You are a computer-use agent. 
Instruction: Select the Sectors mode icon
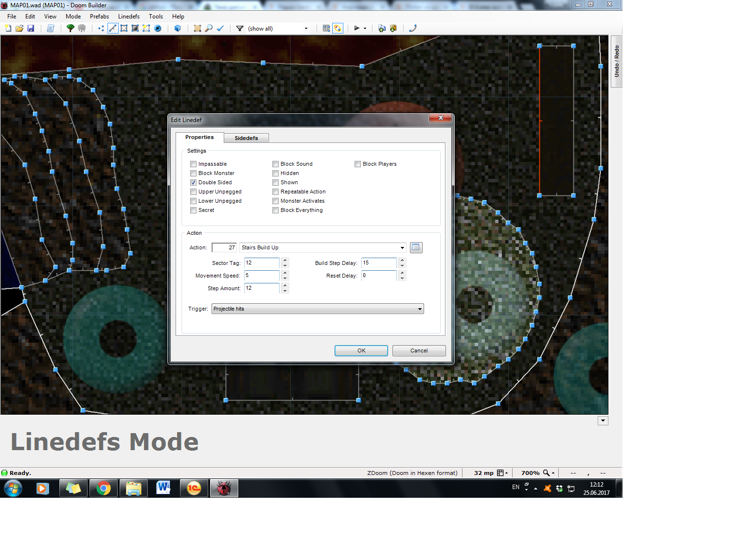click(x=124, y=28)
